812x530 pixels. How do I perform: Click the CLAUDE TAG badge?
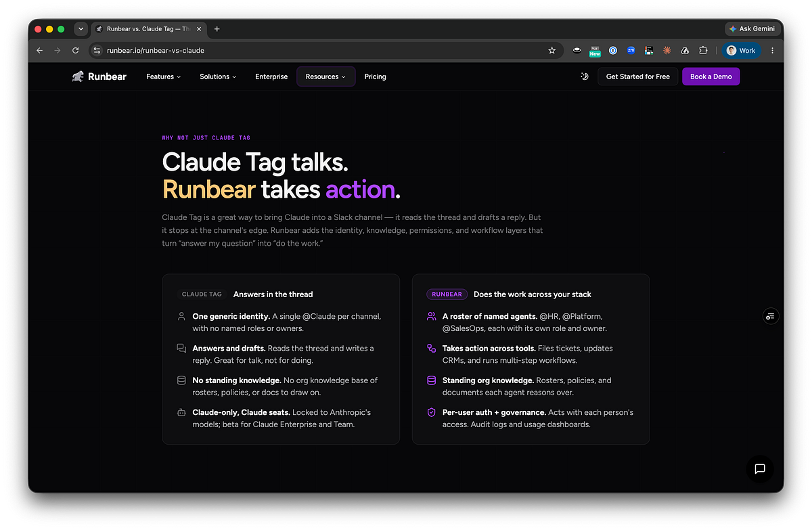click(202, 294)
